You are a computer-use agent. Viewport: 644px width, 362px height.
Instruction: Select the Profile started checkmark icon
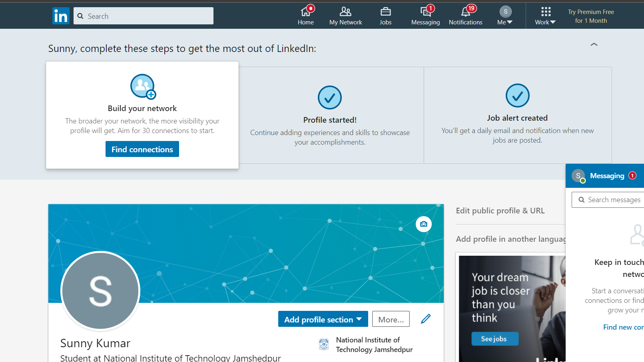pos(330,97)
